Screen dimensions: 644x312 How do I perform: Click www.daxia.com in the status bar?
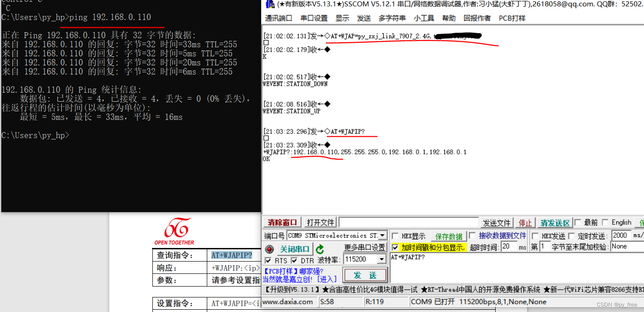pos(288,302)
